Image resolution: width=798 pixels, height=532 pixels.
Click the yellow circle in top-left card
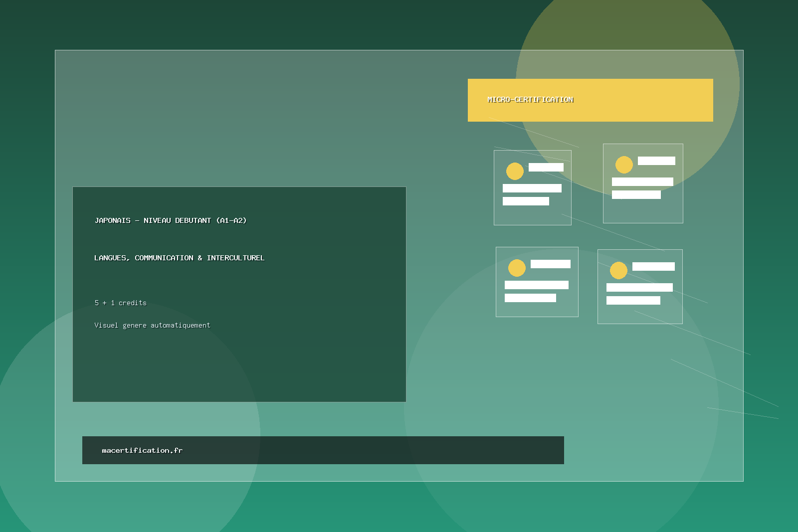pyautogui.click(x=515, y=171)
